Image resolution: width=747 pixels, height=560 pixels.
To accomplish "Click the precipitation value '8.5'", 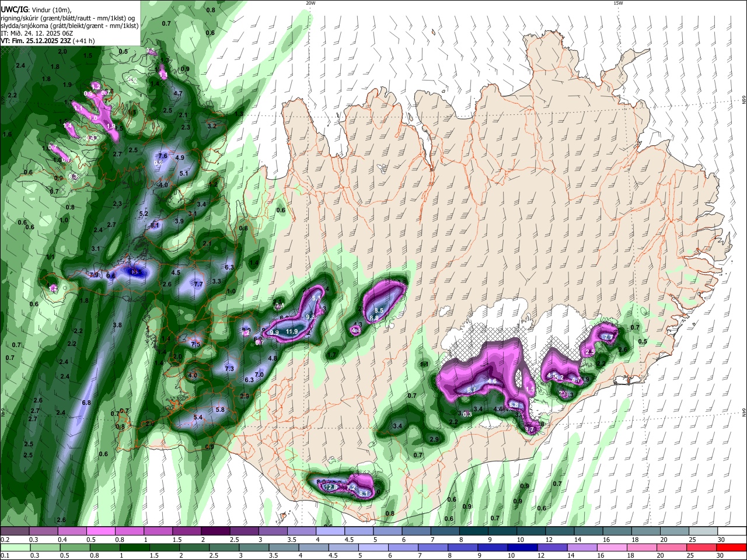I will tap(379, 310).
